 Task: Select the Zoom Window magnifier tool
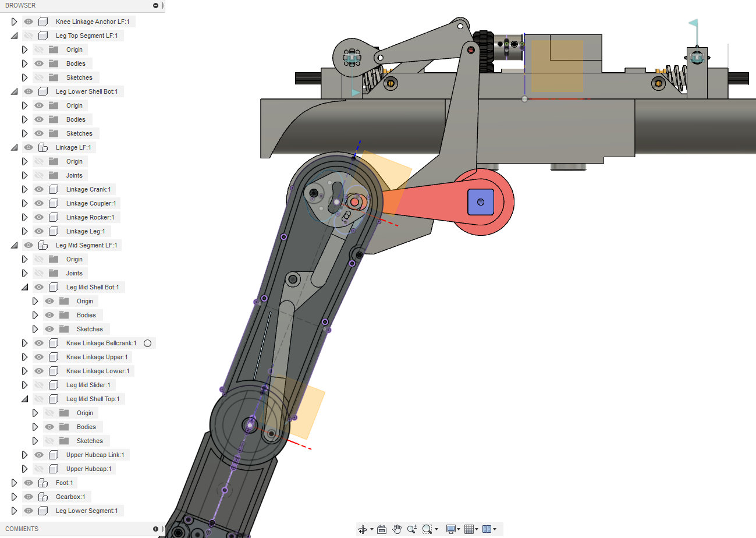(x=427, y=529)
